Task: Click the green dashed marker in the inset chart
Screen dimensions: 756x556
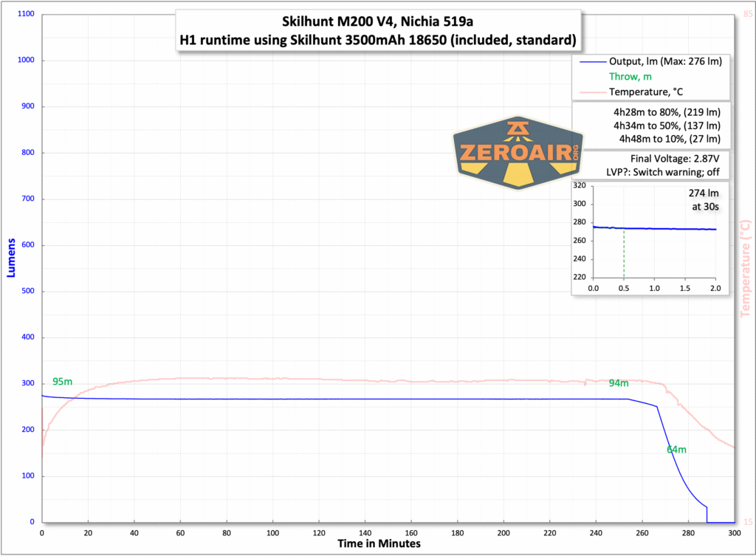Action: 625,251
